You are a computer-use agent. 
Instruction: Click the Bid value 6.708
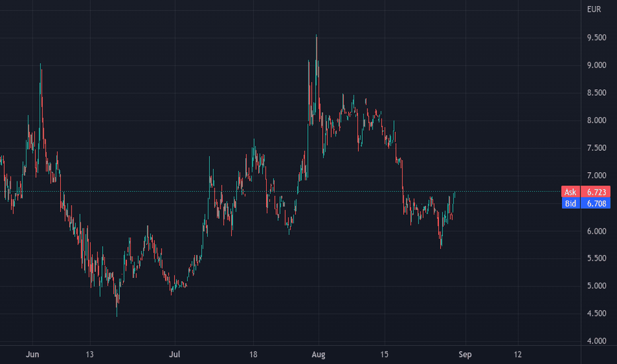596,203
